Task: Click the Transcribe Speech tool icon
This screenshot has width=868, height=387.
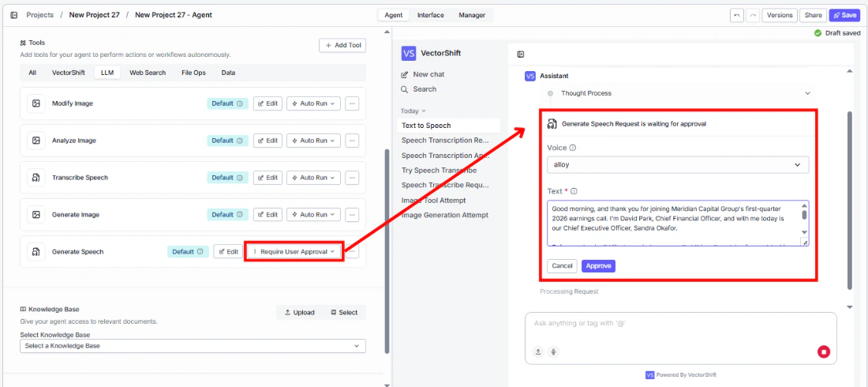Action: (36, 178)
